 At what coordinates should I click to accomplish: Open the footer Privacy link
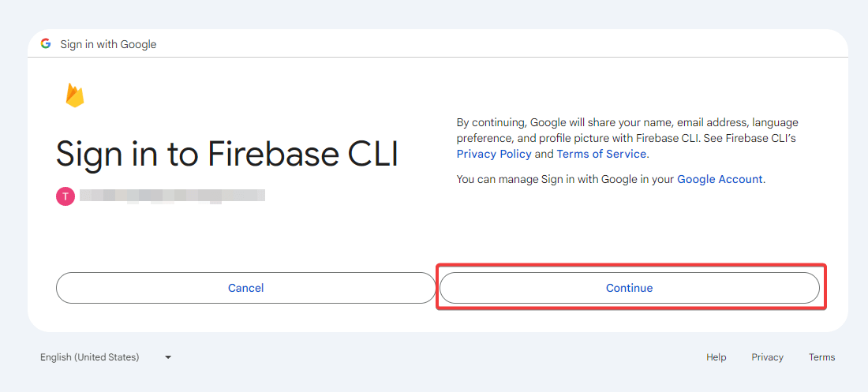click(767, 357)
